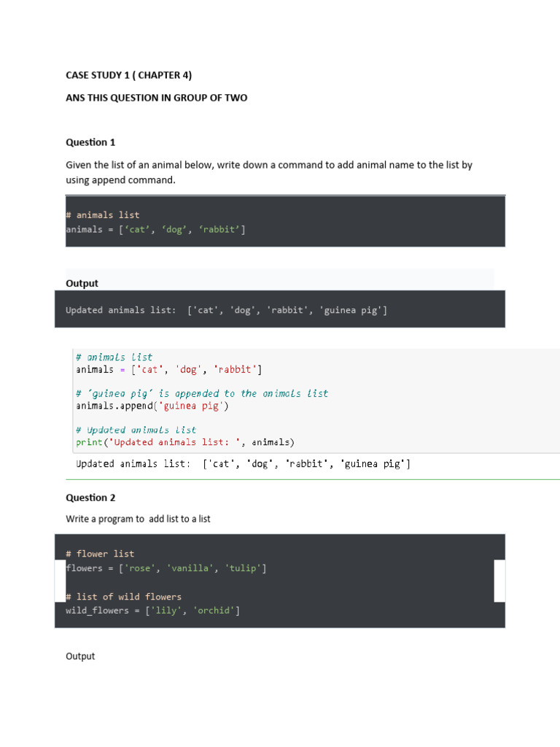Select the "Question 2" heading
This screenshot has width=560, height=747.
(90, 498)
